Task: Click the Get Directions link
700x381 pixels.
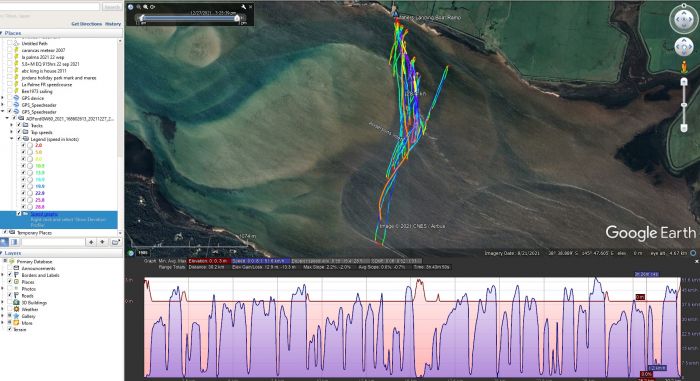Action: 87,24
